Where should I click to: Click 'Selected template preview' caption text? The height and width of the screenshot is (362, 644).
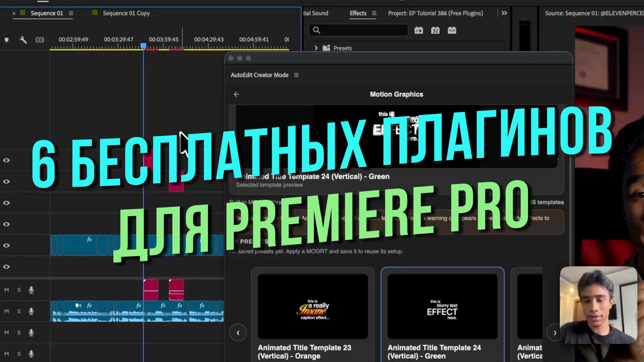[269, 185]
